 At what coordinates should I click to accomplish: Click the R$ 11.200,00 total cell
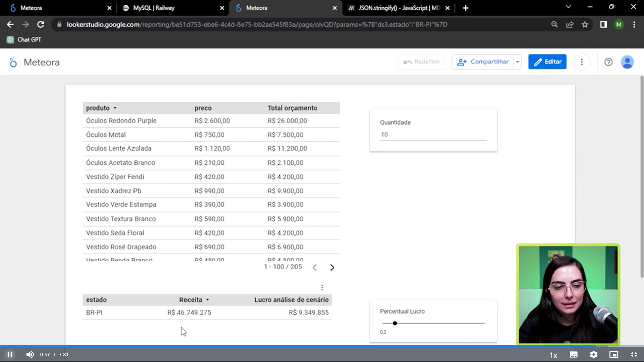287,148
